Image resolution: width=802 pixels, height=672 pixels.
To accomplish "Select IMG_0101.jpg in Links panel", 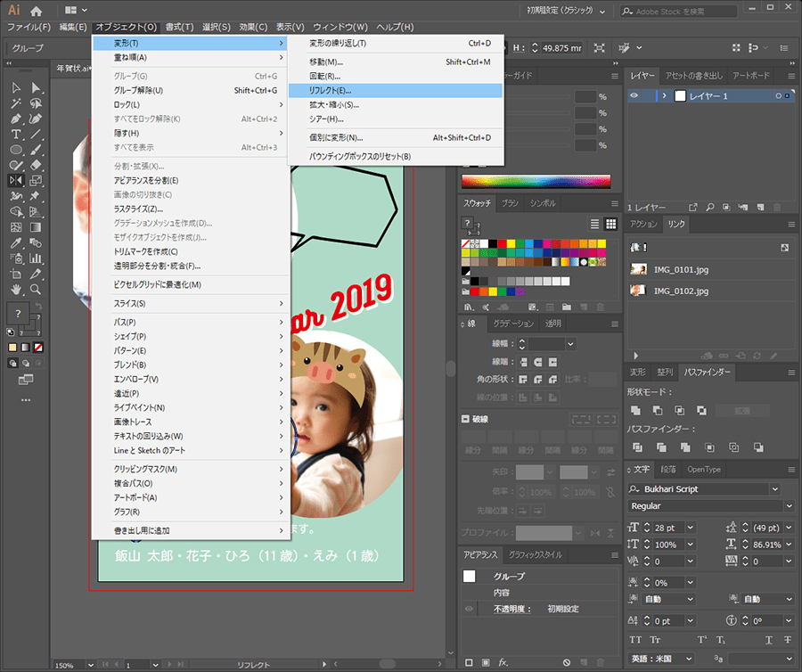I will [x=681, y=269].
